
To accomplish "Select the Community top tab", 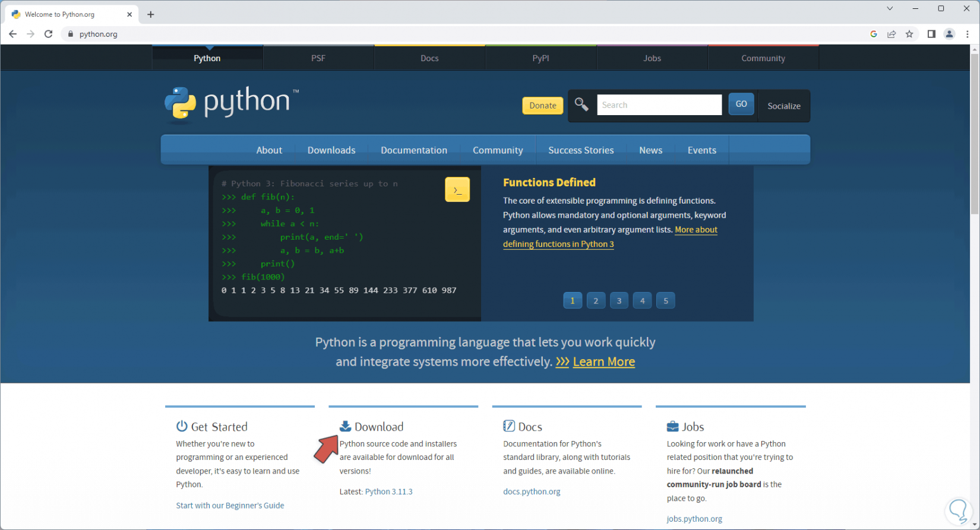I will [763, 58].
